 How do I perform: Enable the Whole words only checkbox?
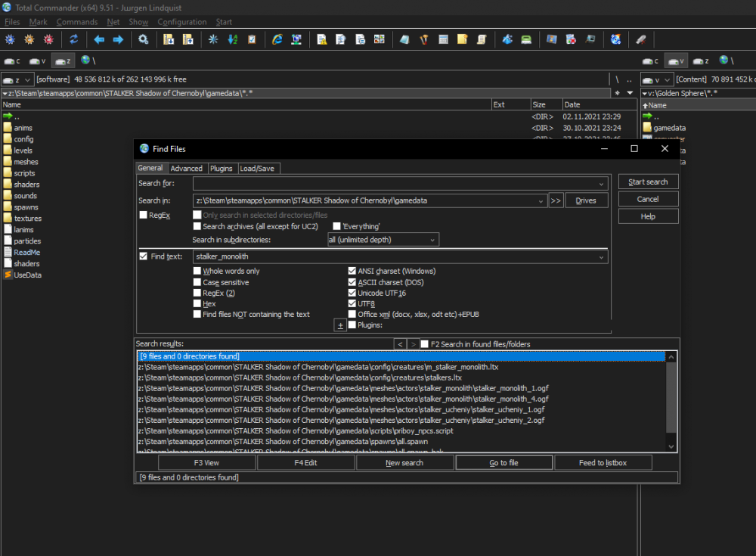(197, 271)
